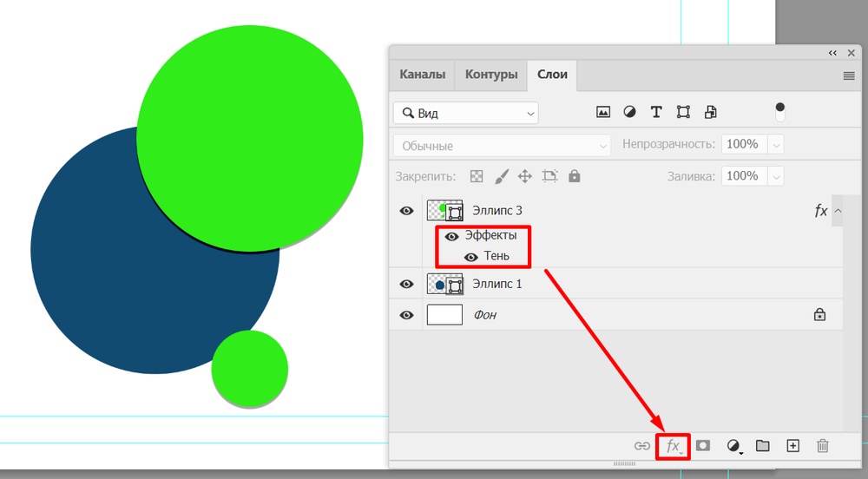
Task: Add a layer style with fx button
Action: [673, 446]
